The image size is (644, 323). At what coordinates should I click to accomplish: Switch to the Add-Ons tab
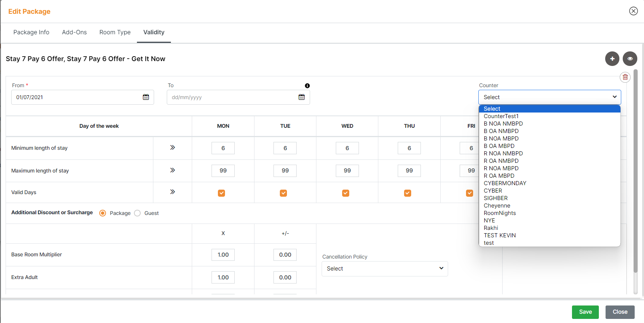click(74, 32)
